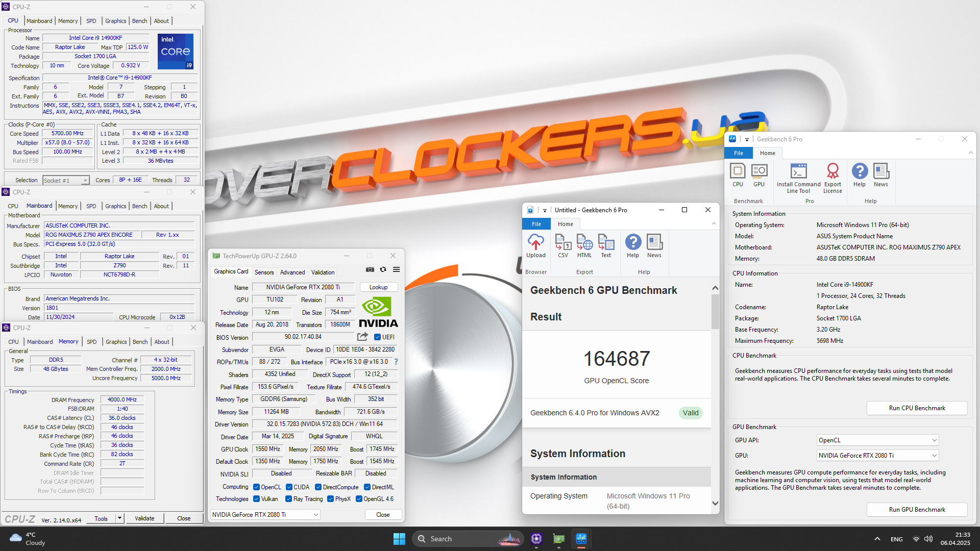Open Help in main Geekbench 6 Pro ribbon

click(860, 175)
